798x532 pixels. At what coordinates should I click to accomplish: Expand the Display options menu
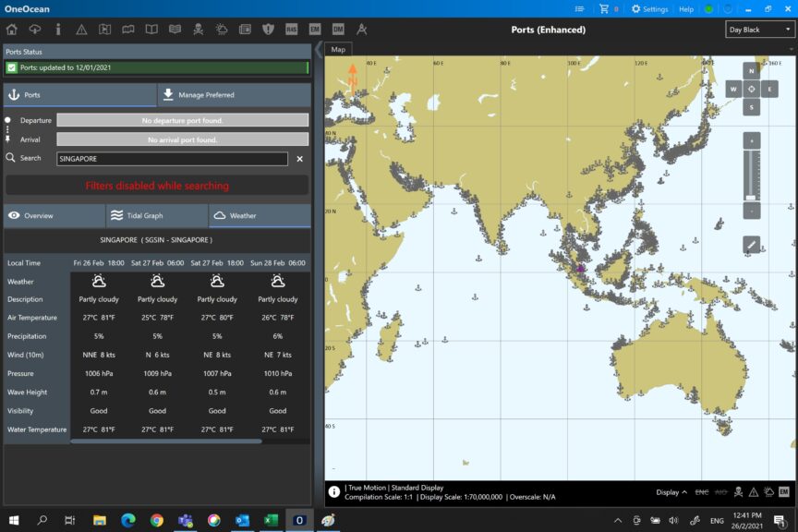(x=671, y=492)
